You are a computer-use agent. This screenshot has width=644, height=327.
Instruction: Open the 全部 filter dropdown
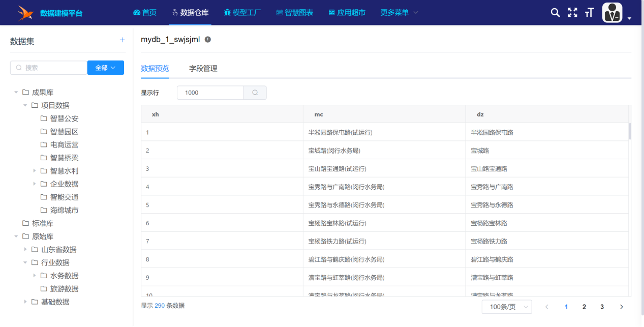pyautogui.click(x=106, y=68)
